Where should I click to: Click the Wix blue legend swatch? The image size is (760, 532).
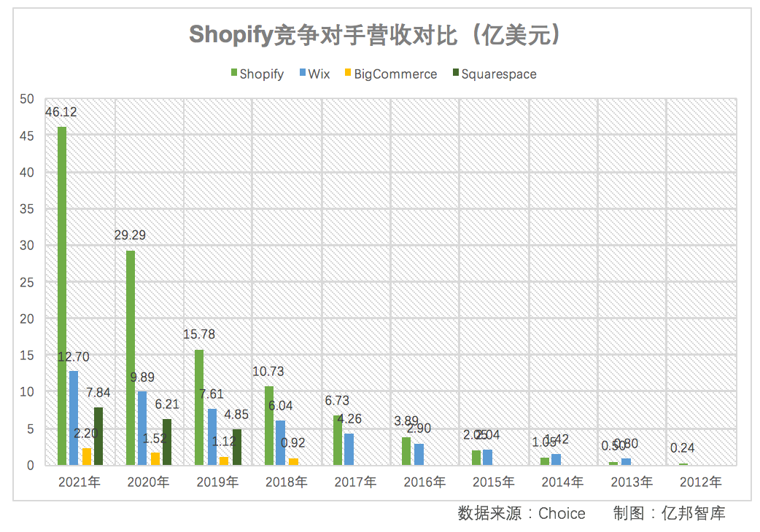[x=303, y=73]
